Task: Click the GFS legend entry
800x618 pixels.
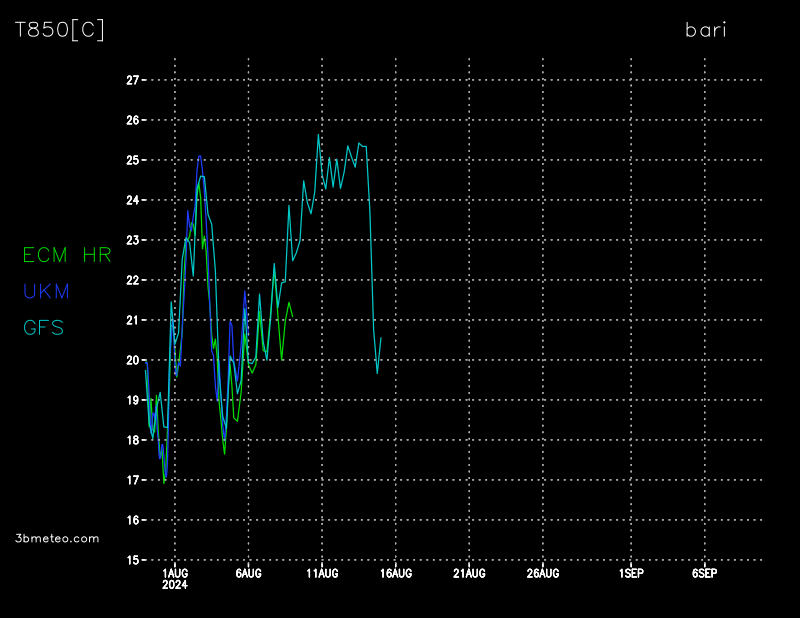Action: click(x=43, y=327)
